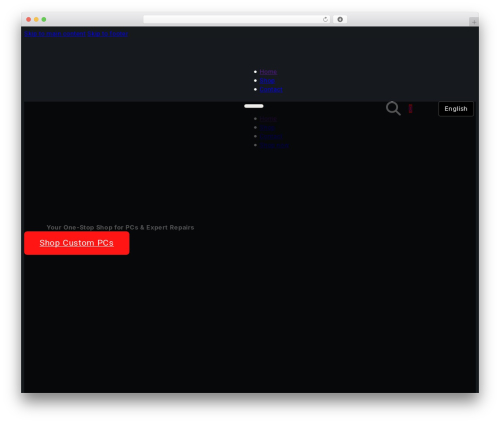Select dimmed Contact link in the lower menu

coord(271,136)
